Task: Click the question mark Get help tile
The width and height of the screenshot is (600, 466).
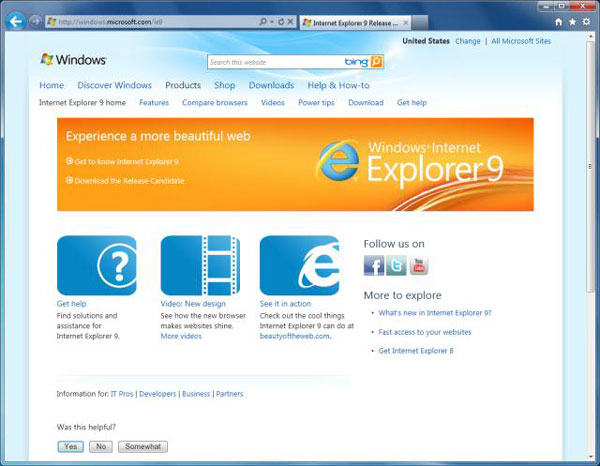Action: tap(96, 265)
